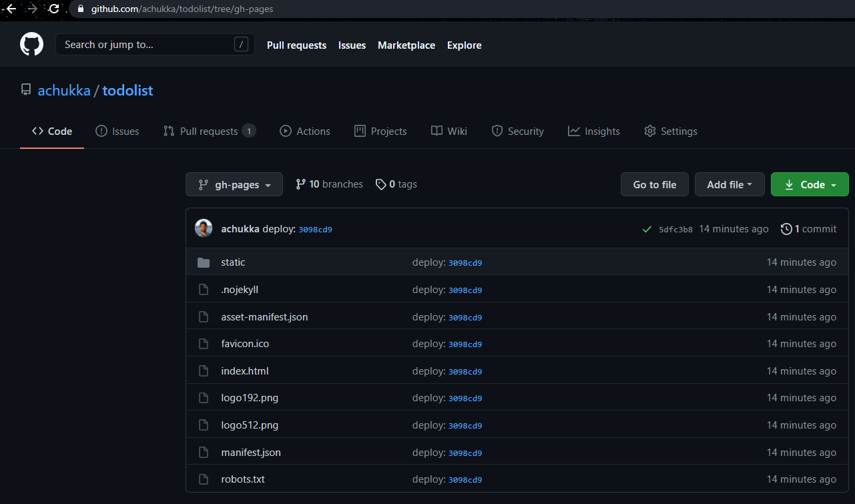This screenshot has height=504, width=855.
Task: Click file icon next to manifest.json
Action: pos(204,453)
